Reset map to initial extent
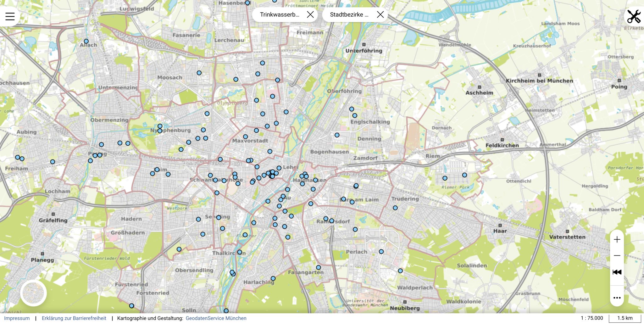Screen dimensions: 644x324 (x=617, y=272)
